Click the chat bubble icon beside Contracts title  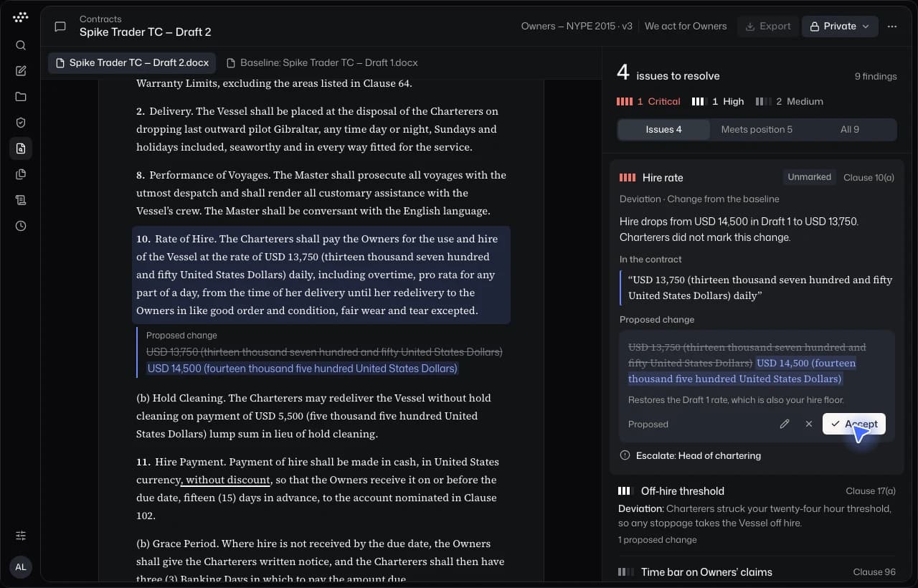click(x=60, y=27)
